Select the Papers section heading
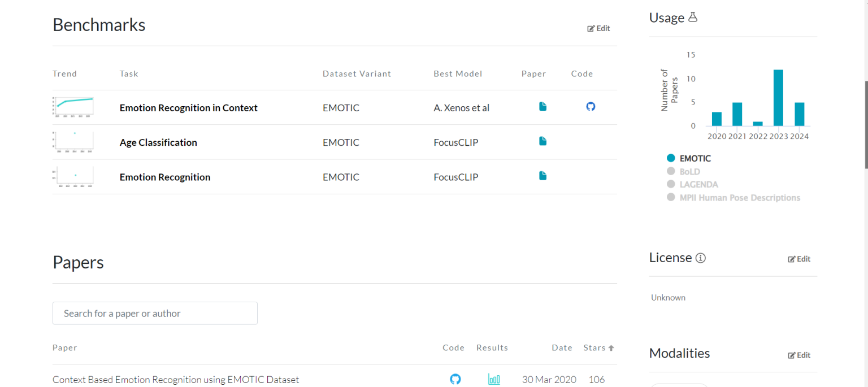868x387 pixels. [x=78, y=262]
